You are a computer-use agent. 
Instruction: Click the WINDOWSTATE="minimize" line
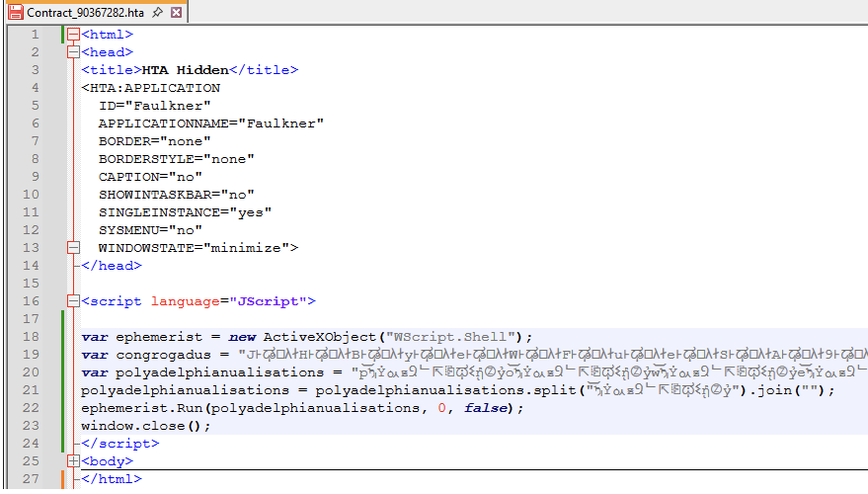point(198,248)
